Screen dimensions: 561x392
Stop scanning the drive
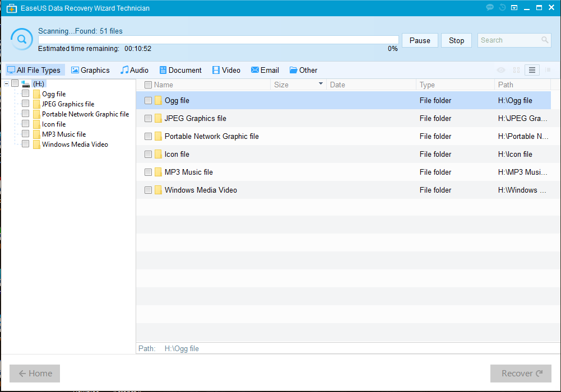pyautogui.click(x=456, y=40)
